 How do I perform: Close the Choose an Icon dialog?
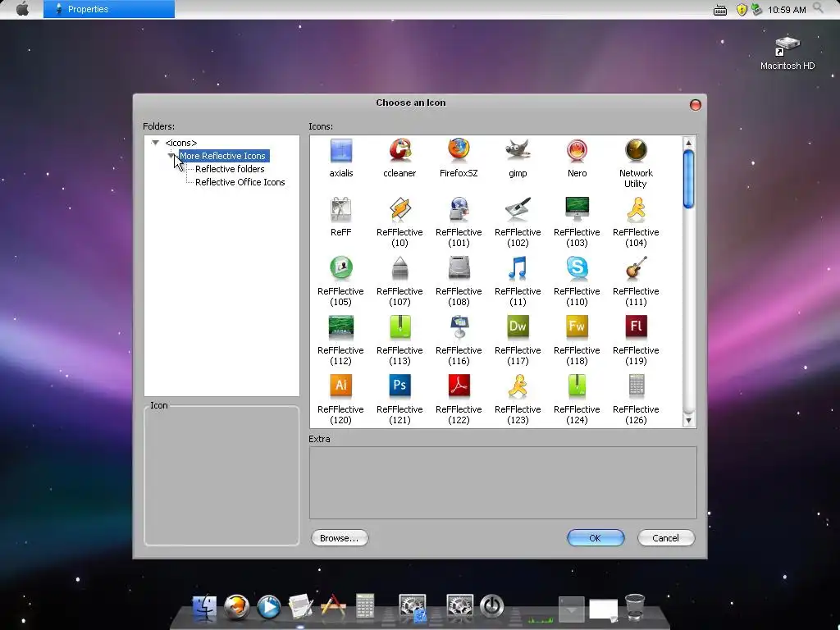click(x=695, y=105)
